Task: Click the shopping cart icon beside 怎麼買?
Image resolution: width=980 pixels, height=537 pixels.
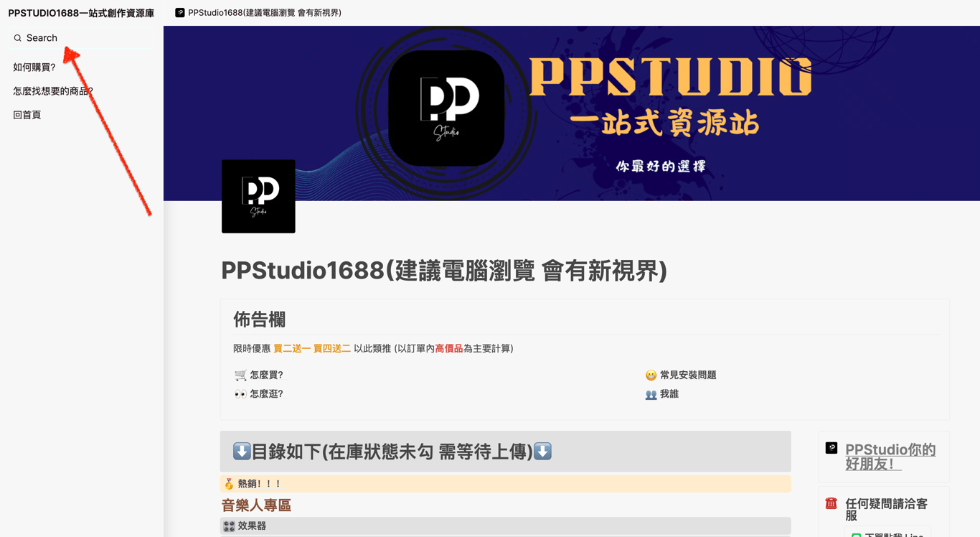Action: pos(240,375)
